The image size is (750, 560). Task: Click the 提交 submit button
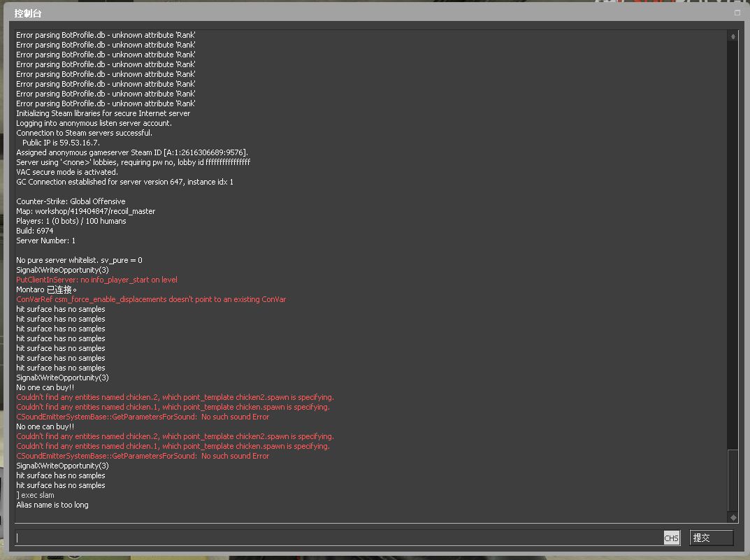coord(712,538)
